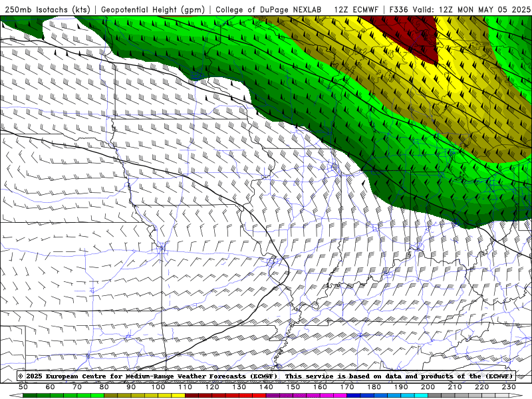Select the dark blue swatch just after 170
This screenshot has height=399, width=532.
coord(354,396)
